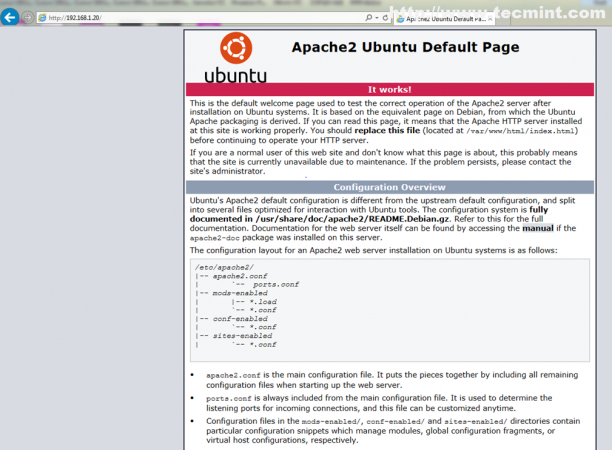Click the 'ubuntu' wordmark text under logo
612x450 pixels.
click(x=236, y=75)
